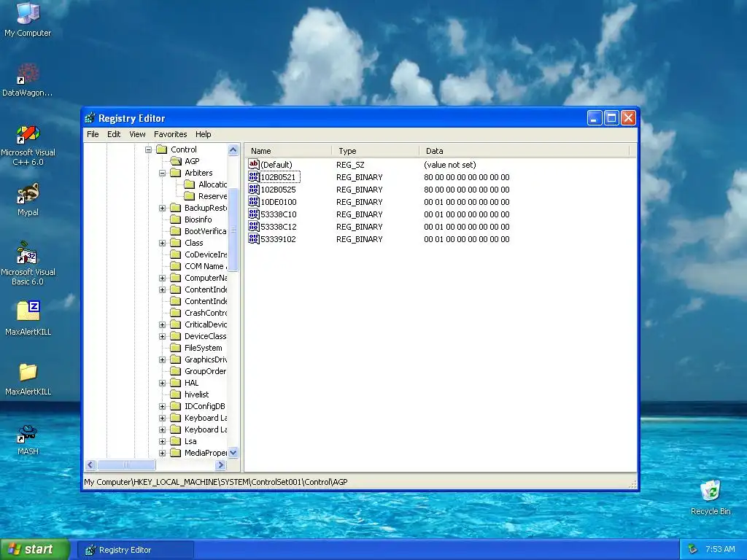The height and width of the screenshot is (560, 747).
Task: Select binary icon of value 102B0521
Action: pos(253,176)
